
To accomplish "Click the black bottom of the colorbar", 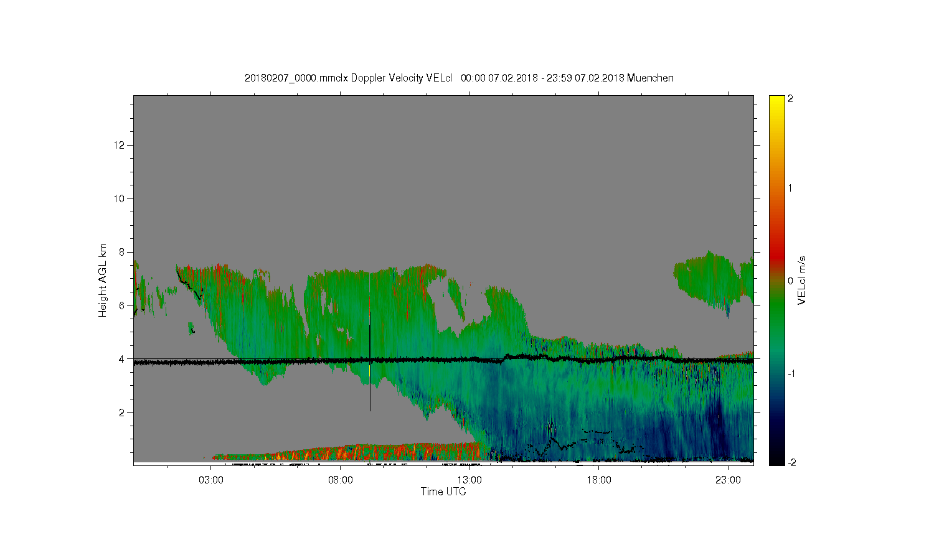I will [776, 459].
